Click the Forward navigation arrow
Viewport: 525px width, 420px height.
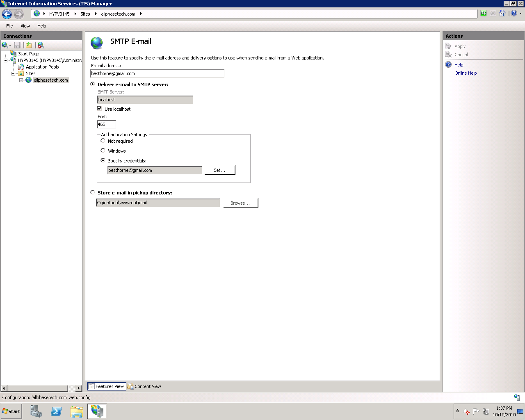(x=19, y=14)
